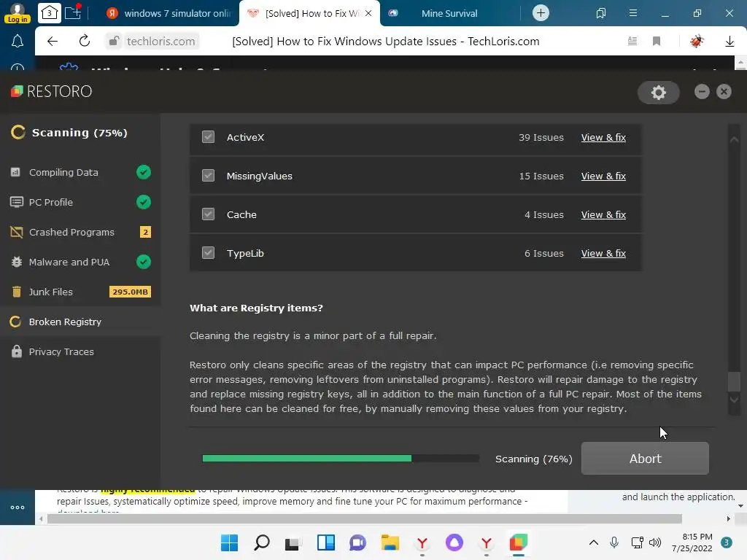
Task: Open browser notifications bell
Action: [x=18, y=42]
